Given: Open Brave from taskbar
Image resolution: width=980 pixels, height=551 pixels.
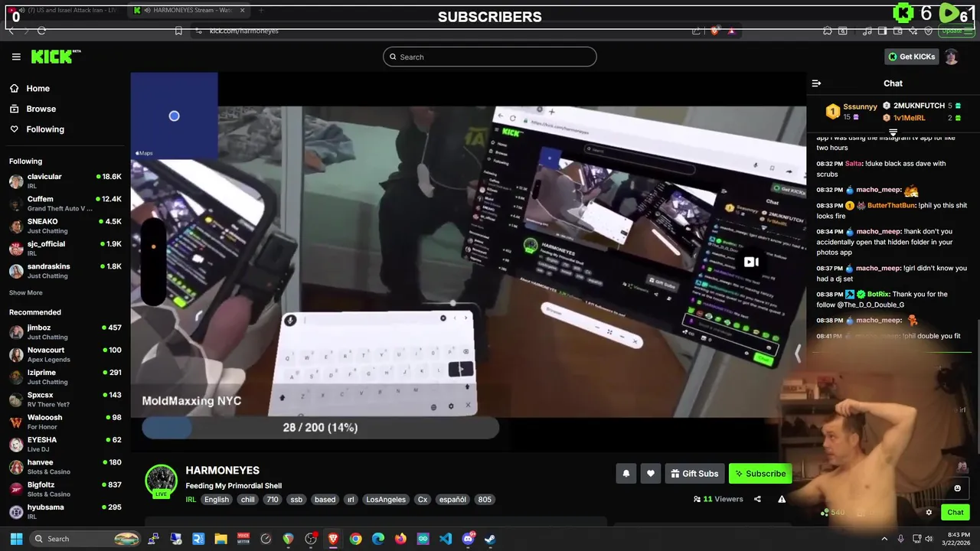Looking at the screenshot, I should point(333,539).
